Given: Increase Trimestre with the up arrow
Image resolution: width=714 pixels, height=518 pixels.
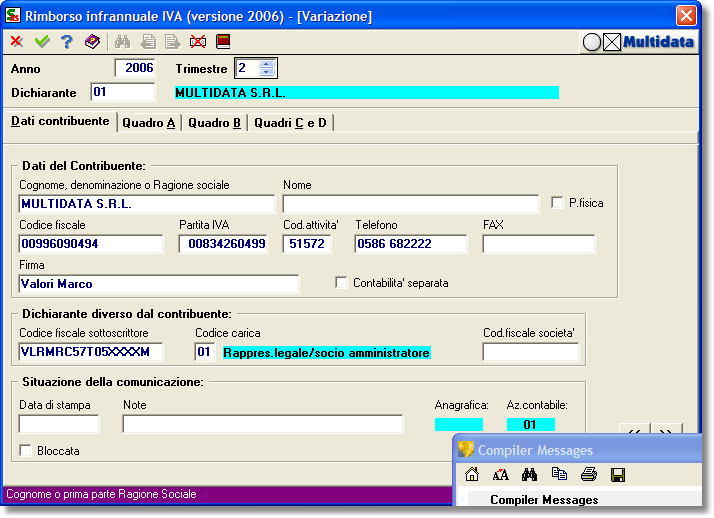Looking at the screenshot, I should pyautogui.click(x=266, y=64).
